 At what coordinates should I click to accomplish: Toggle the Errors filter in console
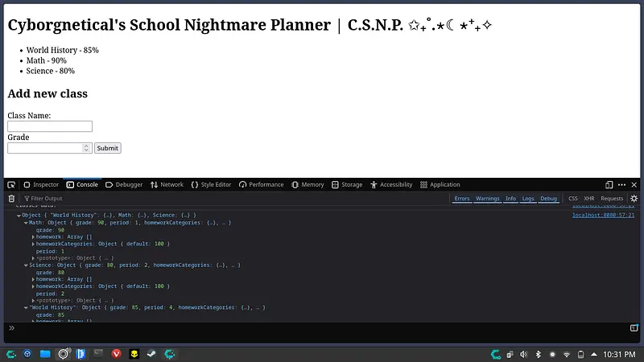tap(462, 198)
